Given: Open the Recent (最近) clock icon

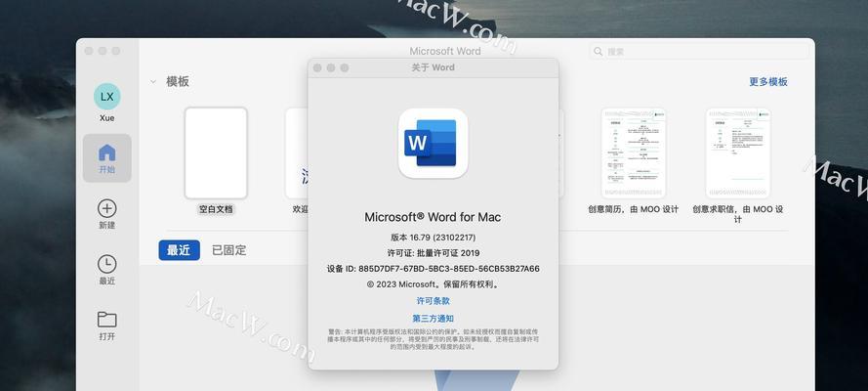Looking at the screenshot, I should tap(106, 264).
